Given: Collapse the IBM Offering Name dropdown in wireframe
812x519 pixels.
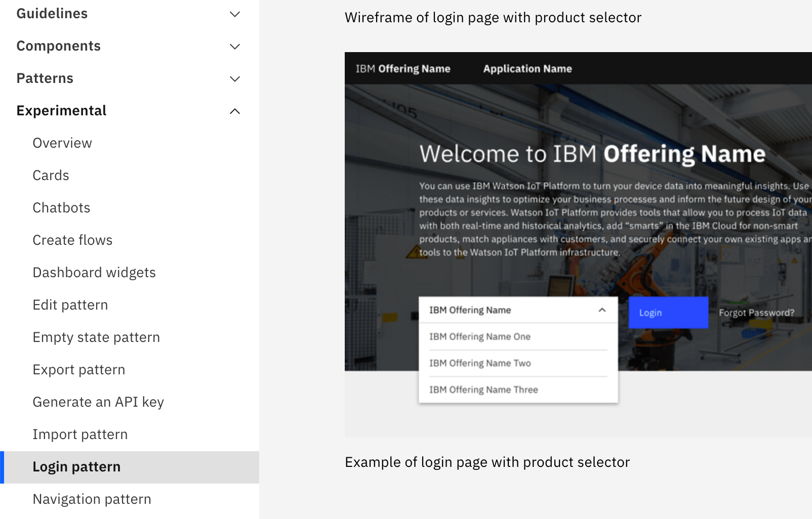Looking at the screenshot, I should pos(601,311).
